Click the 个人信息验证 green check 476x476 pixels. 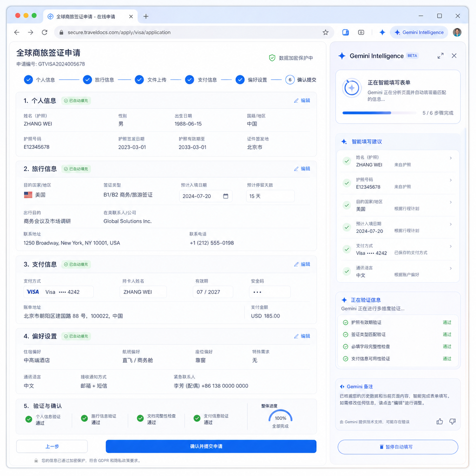tap(28, 419)
